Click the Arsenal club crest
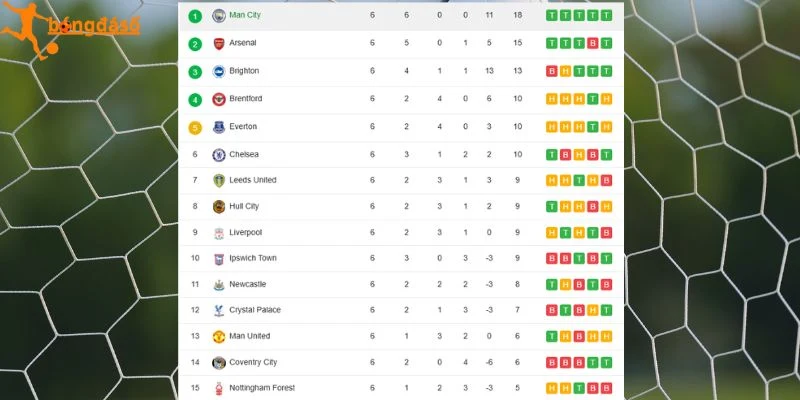 pyautogui.click(x=219, y=43)
